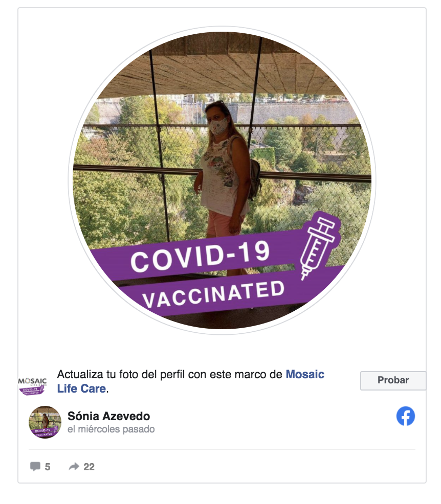Click the share arrow icon
Screen dimensions: 441x504
coord(74,466)
